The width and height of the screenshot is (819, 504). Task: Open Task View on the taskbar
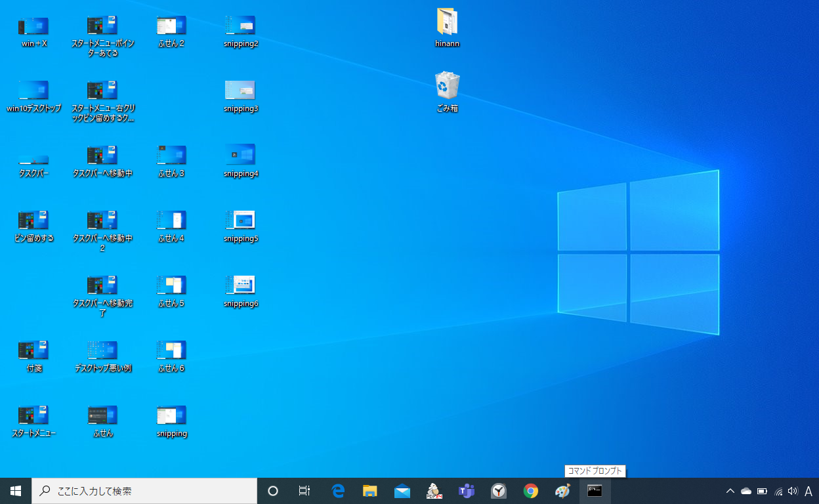coord(304,491)
